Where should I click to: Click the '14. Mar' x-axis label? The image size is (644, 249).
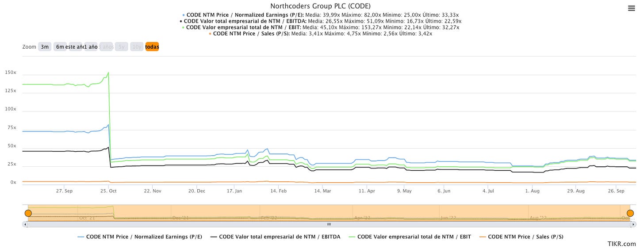(x=322, y=191)
